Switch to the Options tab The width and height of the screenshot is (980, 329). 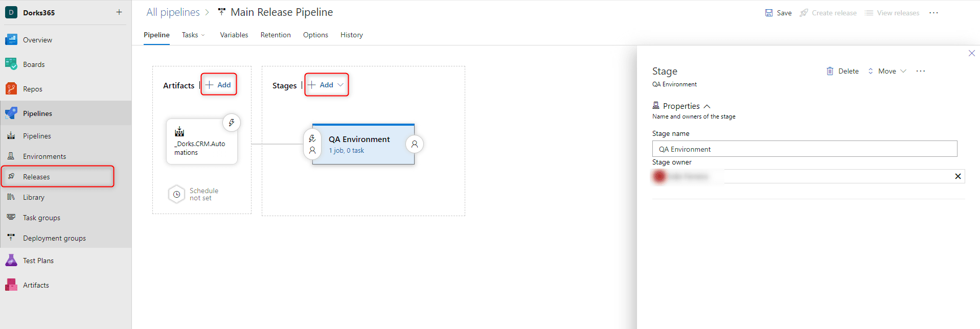[315, 35]
